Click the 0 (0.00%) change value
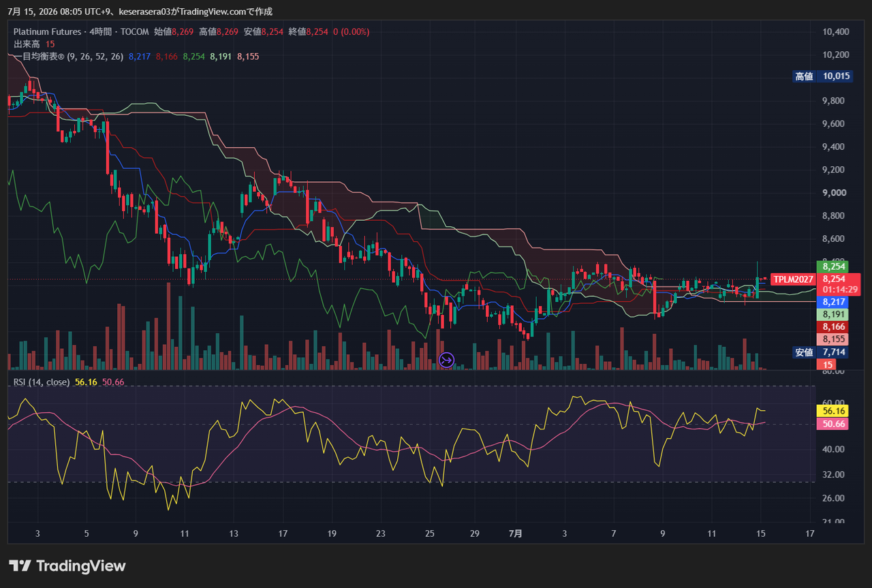This screenshot has height=588, width=872. (352, 31)
